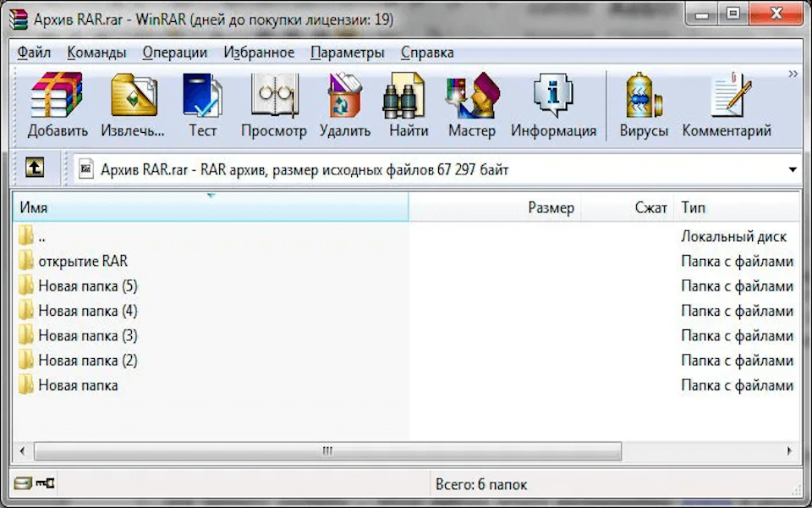Click the archive file icon in address bar

[86, 169]
